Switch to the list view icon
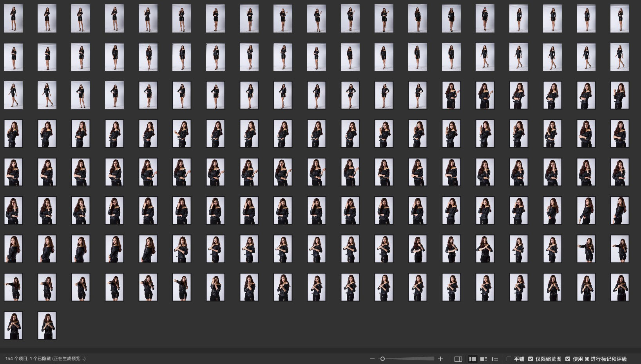The image size is (641, 364). (495, 359)
